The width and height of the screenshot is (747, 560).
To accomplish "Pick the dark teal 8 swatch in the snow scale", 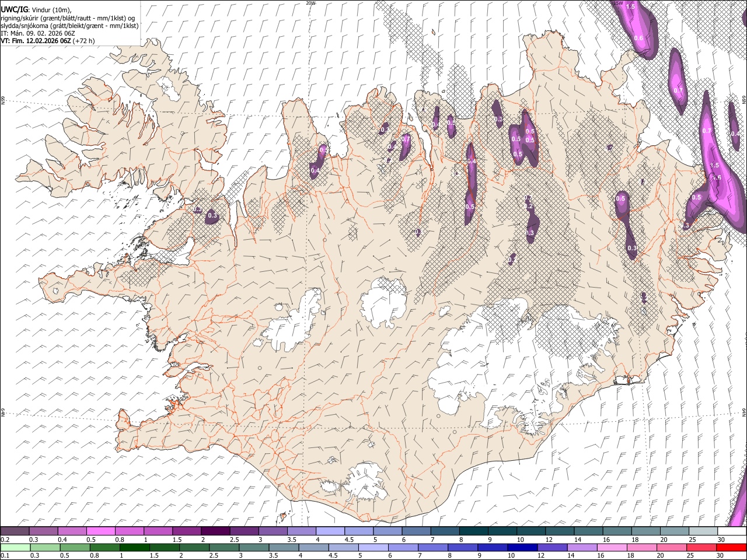I will [x=474, y=531].
